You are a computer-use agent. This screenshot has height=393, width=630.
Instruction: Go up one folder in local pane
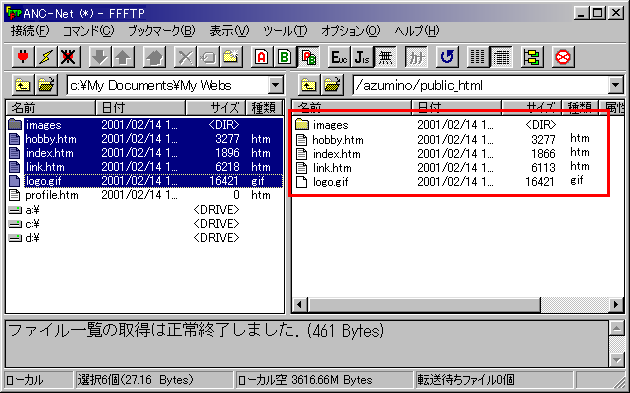pyautogui.click(x=23, y=85)
